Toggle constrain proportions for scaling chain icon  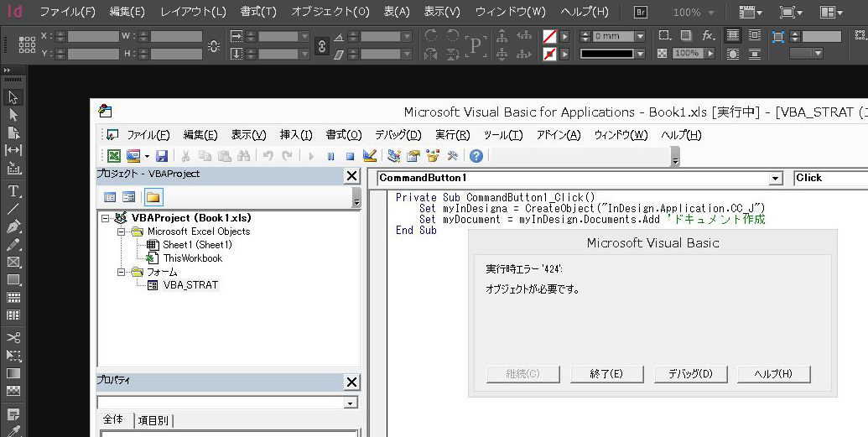(x=322, y=46)
